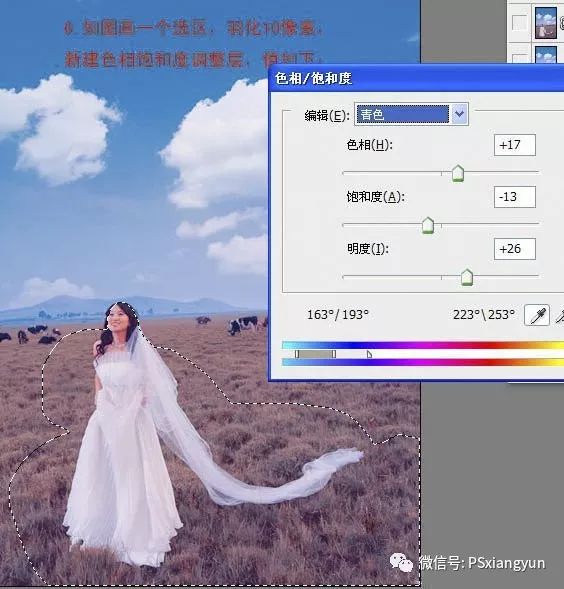The image size is (564, 589).
Task: Click the gray color range bar between the spectrums
Action: click(315, 354)
